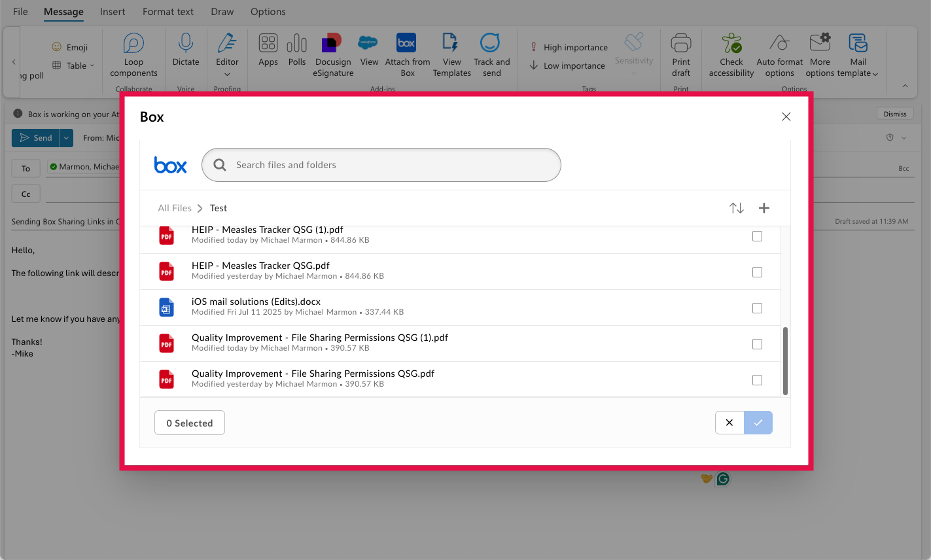Click Print draft
This screenshot has width=931, height=560.
pos(681,55)
